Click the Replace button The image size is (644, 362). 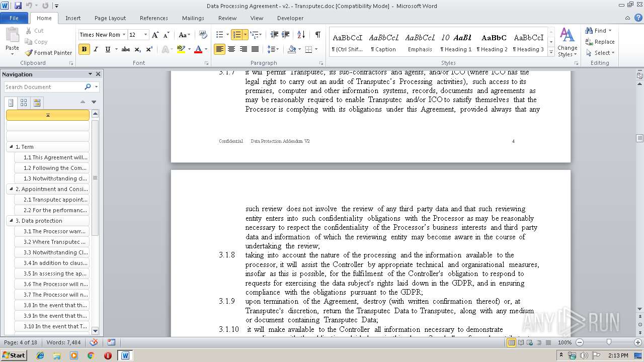tap(600, 42)
